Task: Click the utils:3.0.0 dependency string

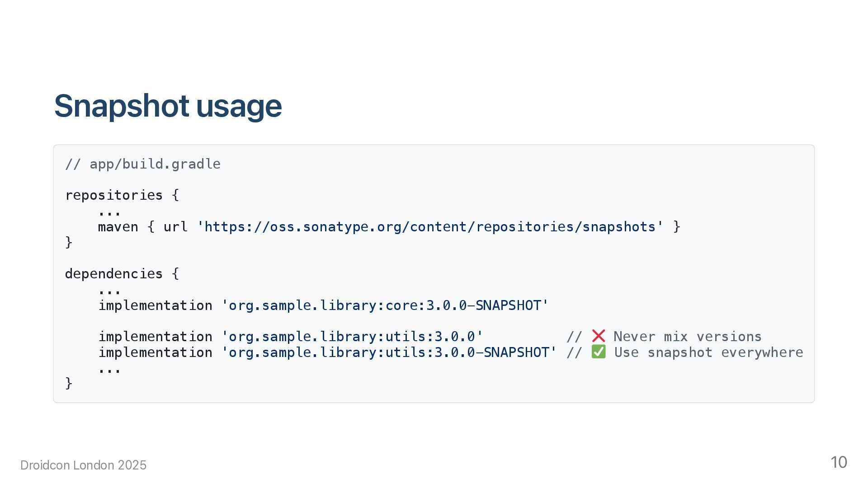Action: click(x=352, y=336)
